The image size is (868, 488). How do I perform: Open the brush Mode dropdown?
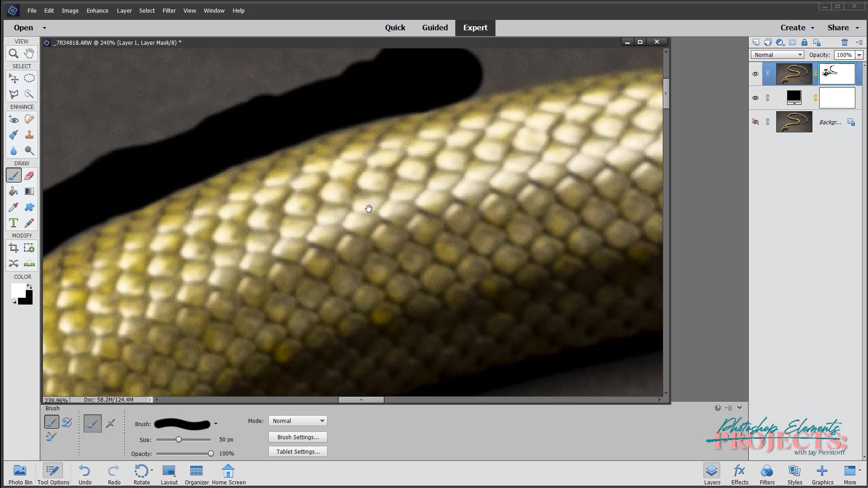(297, 421)
